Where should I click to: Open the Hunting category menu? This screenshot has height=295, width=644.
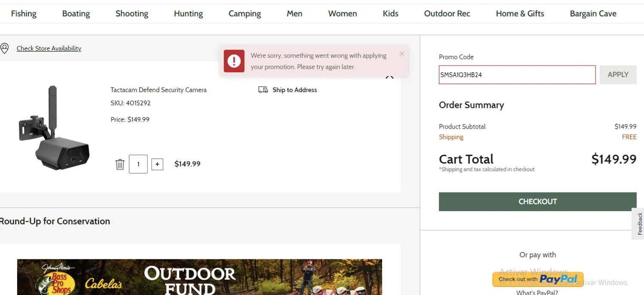(x=188, y=14)
